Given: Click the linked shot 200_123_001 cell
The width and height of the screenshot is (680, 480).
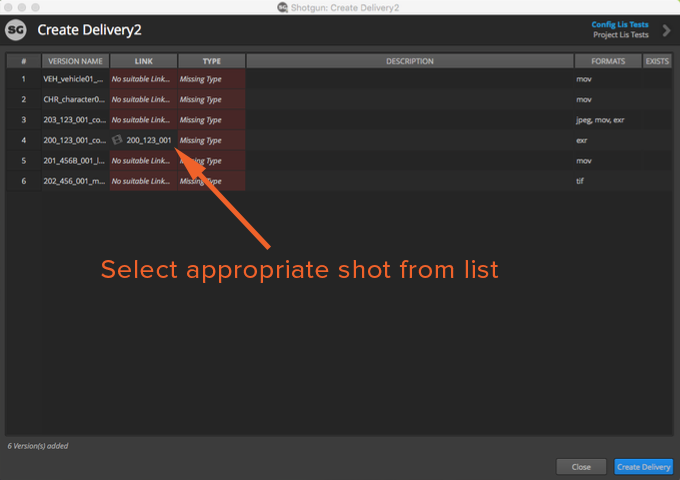Looking at the screenshot, I should (144, 140).
